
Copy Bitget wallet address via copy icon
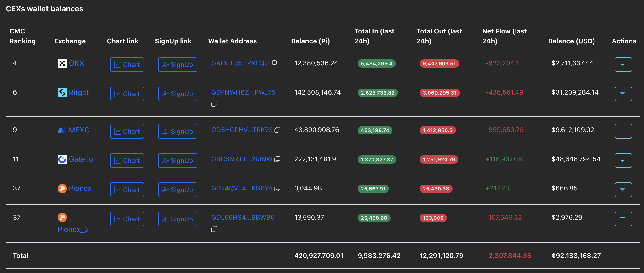pos(214,103)
